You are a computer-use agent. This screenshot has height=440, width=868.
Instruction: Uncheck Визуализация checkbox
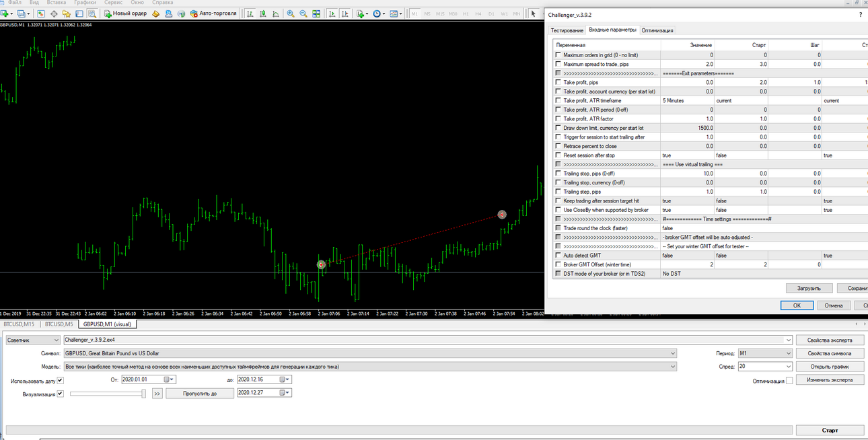[x=60, y=394]
